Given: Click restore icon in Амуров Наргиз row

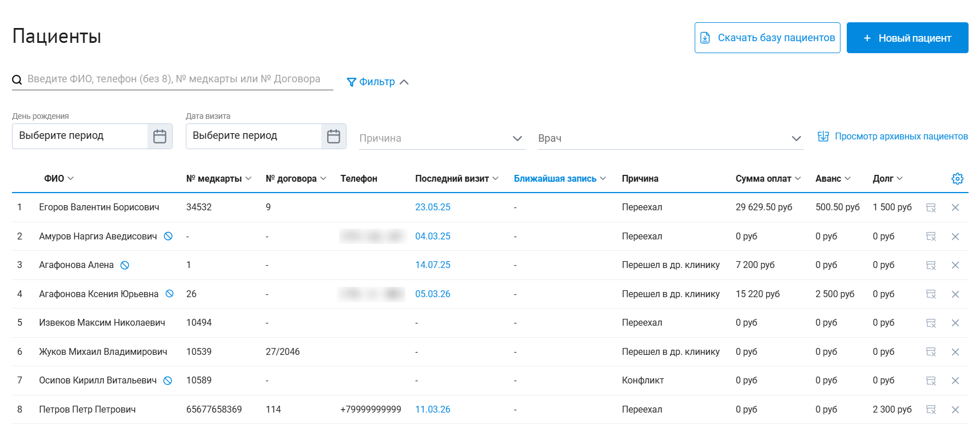Looking at the screenshot, I should 931,237.
